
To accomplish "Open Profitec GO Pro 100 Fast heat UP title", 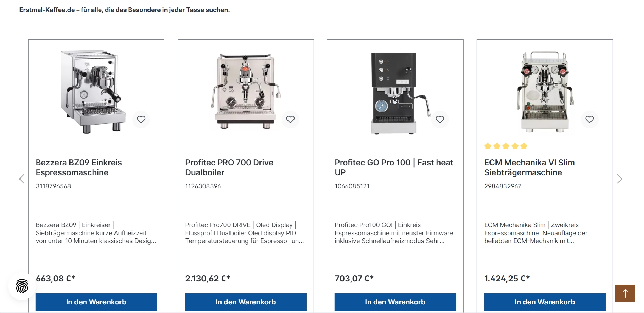I will (x=393, y=168).
